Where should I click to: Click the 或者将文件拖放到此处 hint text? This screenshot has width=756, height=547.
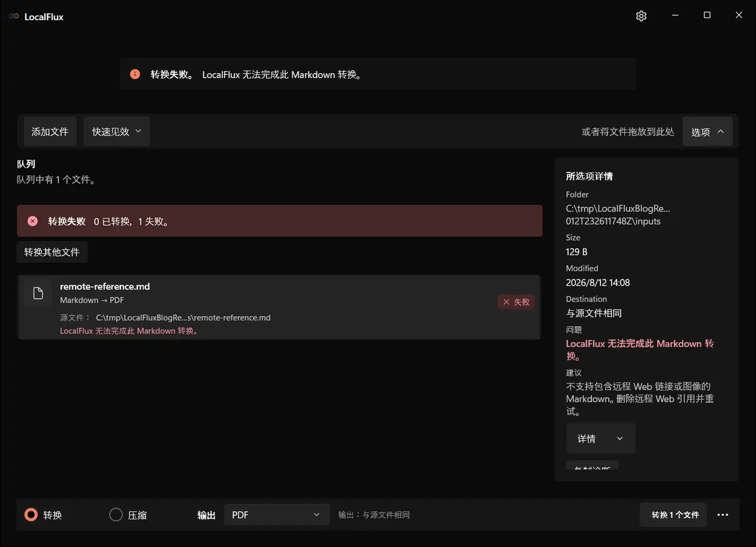point(628,132)
